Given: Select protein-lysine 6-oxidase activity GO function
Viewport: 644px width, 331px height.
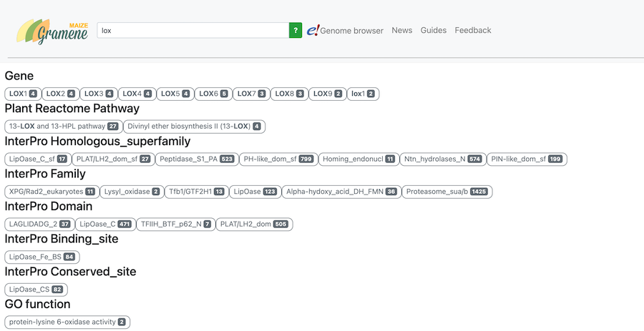Looking at the screenshot, I should coord(67,322).
